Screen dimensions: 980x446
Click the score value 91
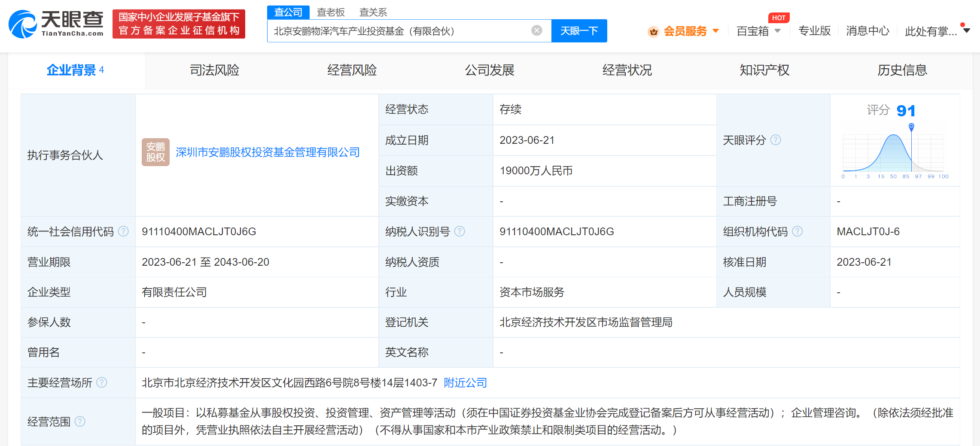tap(906, 111)
